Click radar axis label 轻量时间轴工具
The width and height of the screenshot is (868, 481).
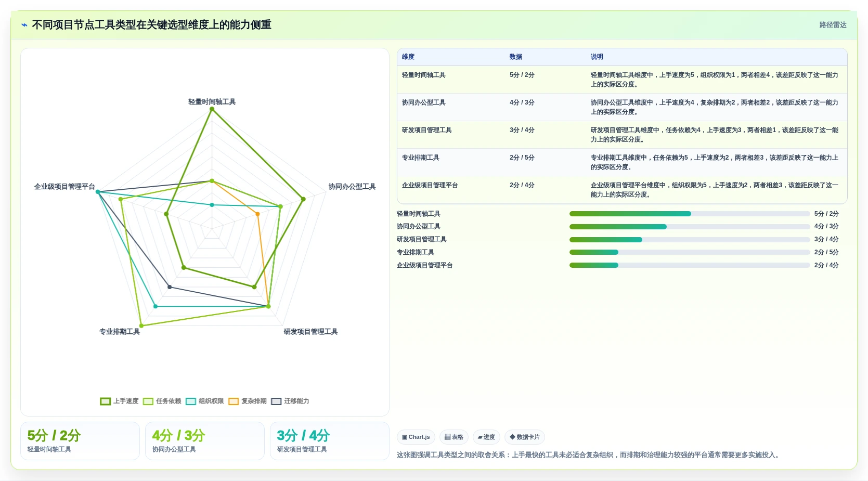[x=212, y=102]
